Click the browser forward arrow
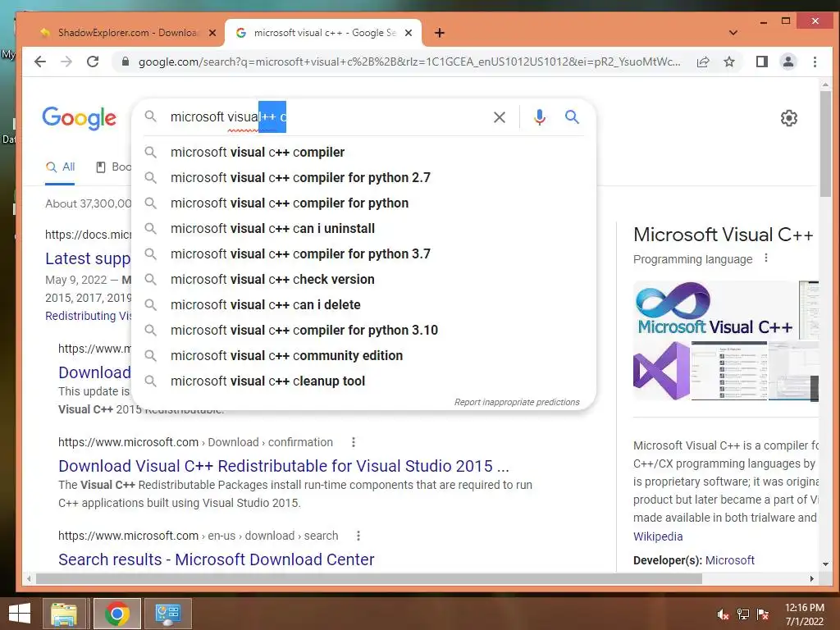840x630 pixels. tap(66, 62)
